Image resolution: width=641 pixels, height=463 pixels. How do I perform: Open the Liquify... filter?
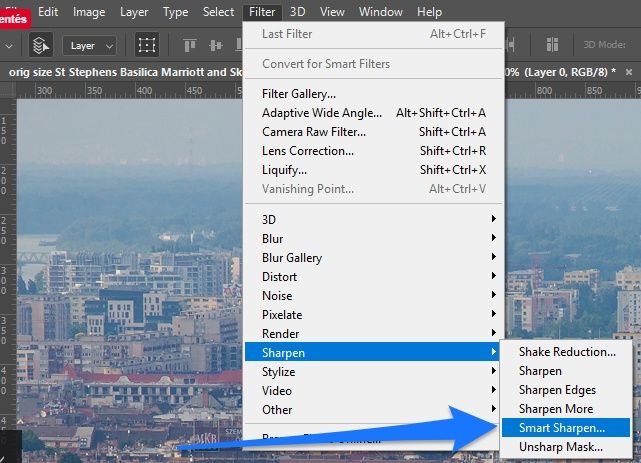[x=372, y=170]
